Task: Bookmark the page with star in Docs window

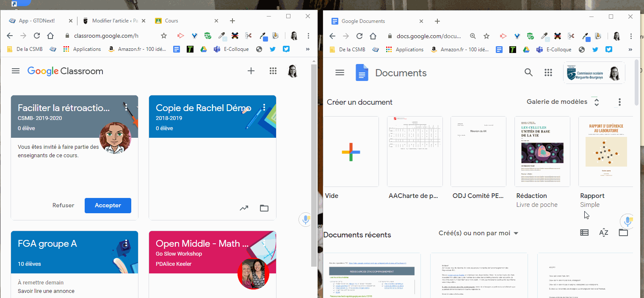Action: (x=486, y=36)
